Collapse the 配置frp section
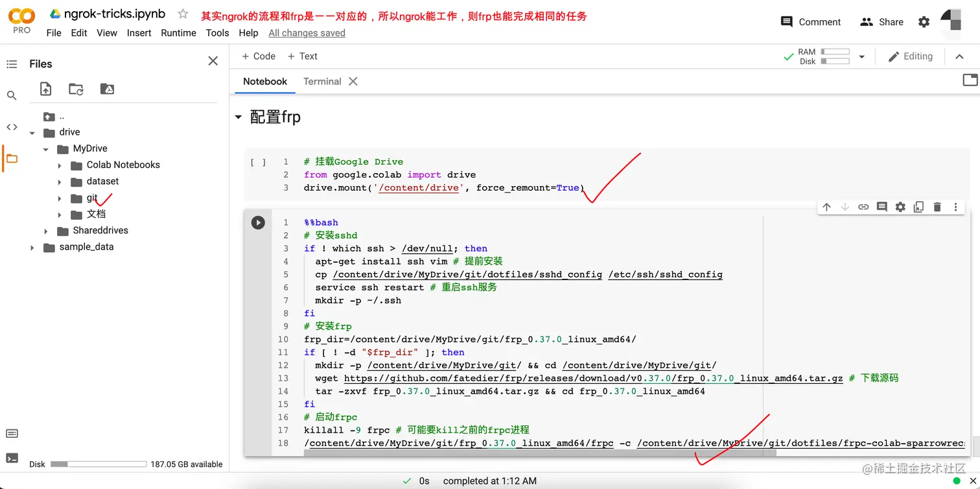 click(238, 117)
